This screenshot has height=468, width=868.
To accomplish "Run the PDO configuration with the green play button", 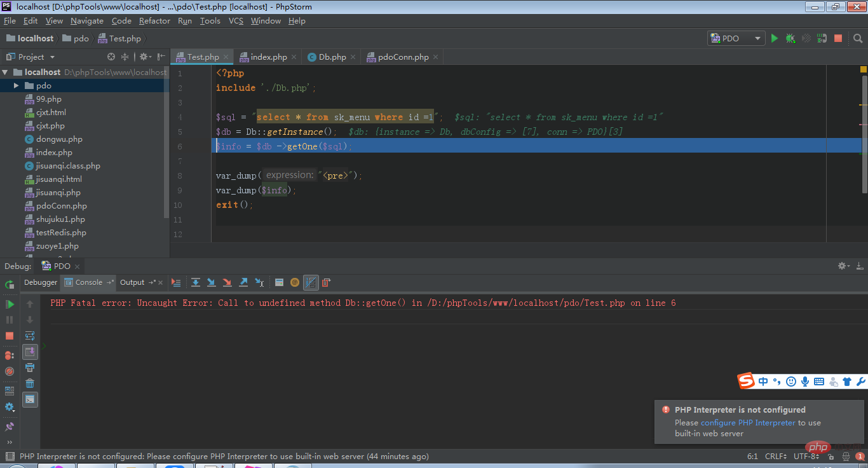I will (x=774, y=38).
